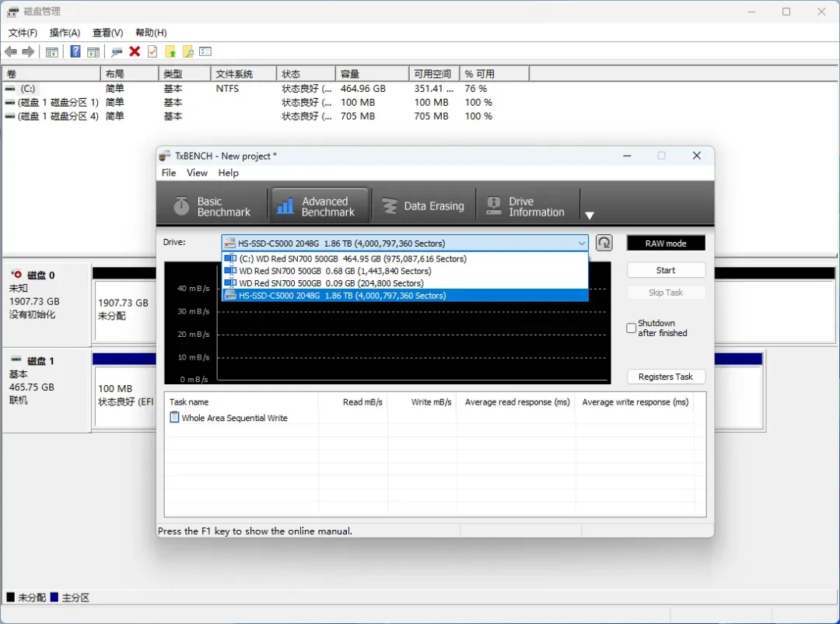Open the View menu in TxBENCH

pos(197,173)
